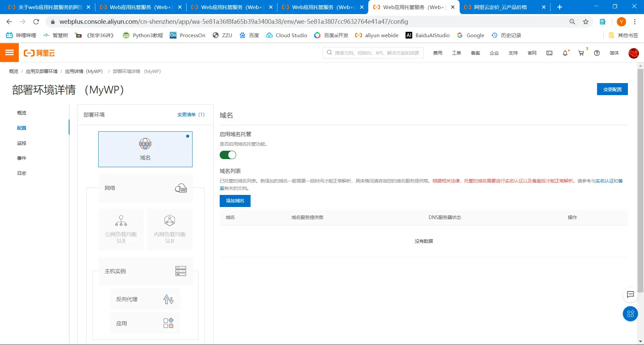Screen dimensions: 644x345
Task: Open the 实名认证 documentation link
Action: 604,181
